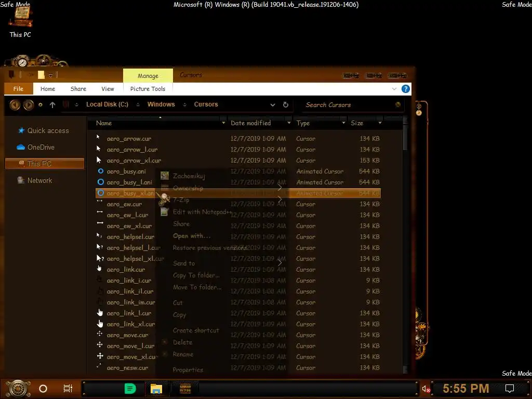Switch to the Share ribbon tab

tap(78, 89)
